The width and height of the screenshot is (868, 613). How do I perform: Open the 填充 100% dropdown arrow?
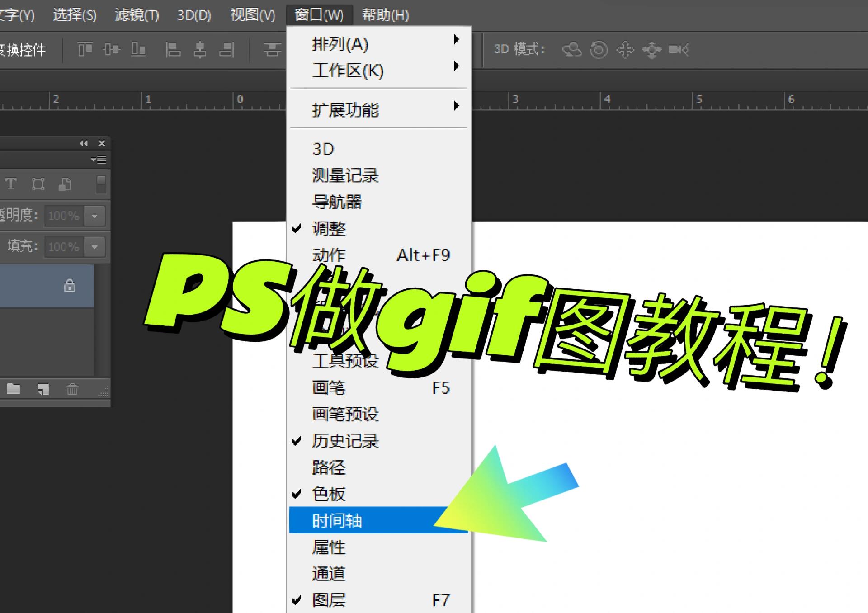[x=94, y=247]
